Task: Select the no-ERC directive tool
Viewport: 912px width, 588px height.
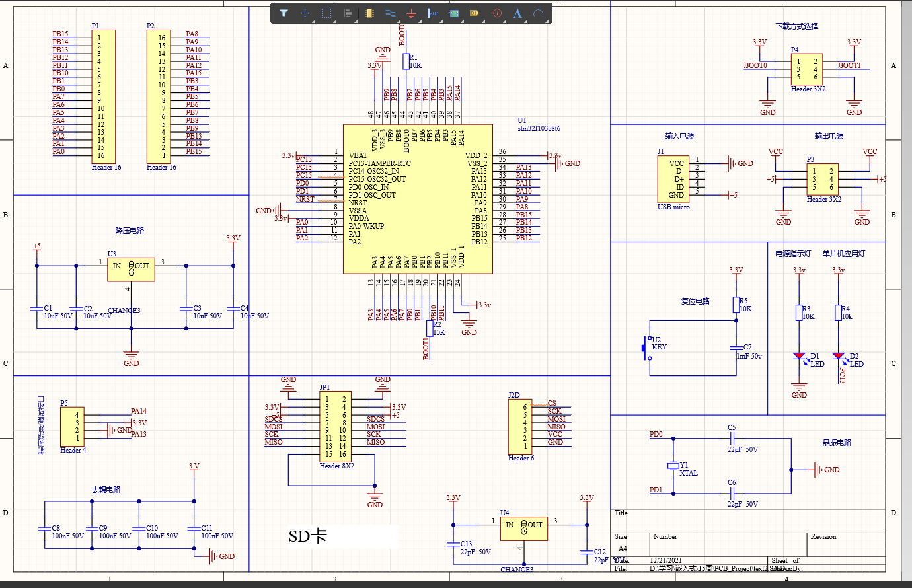Action: 496,13
